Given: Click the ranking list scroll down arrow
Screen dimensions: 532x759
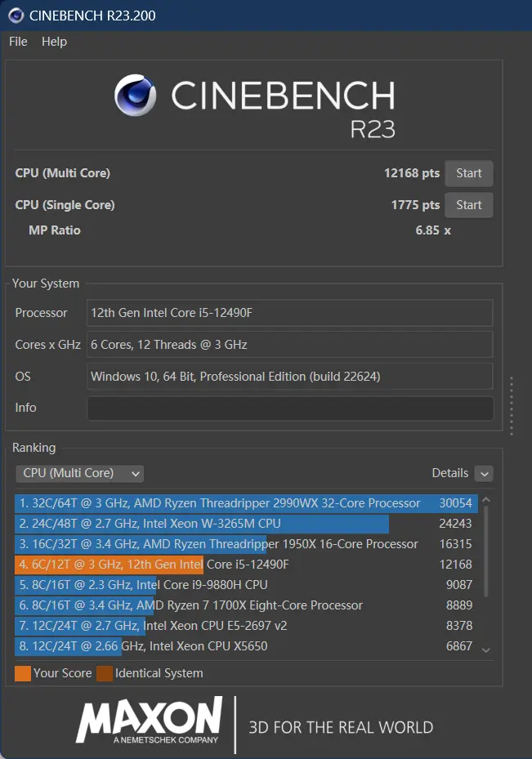Looking at the screenshot, I should (x=486, y=650).
